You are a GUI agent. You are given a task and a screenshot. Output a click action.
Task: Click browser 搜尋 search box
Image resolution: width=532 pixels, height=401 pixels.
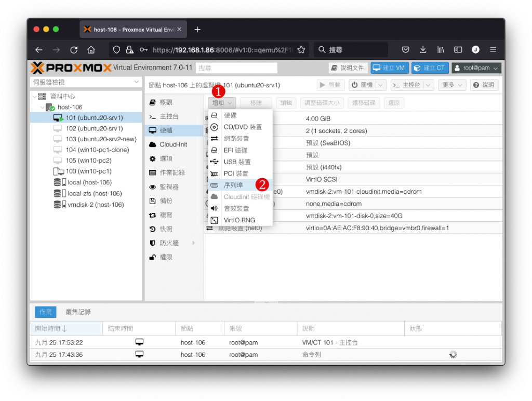(351, 50)
